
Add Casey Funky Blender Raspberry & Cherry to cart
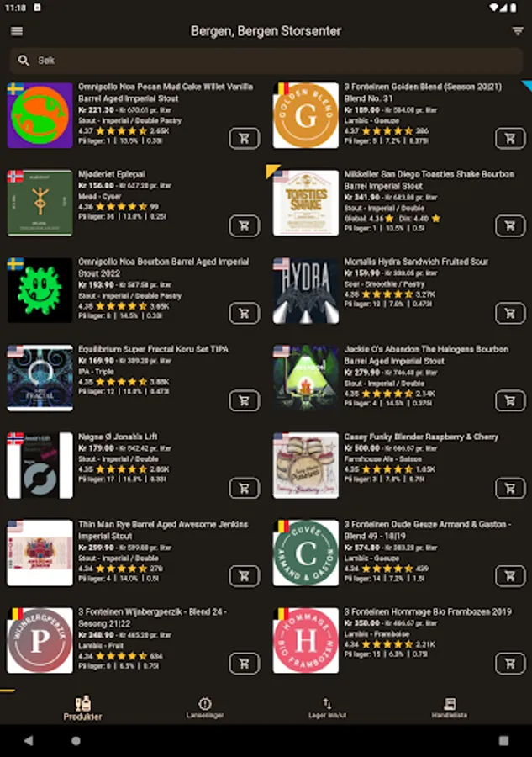click(x=510, y=488)
